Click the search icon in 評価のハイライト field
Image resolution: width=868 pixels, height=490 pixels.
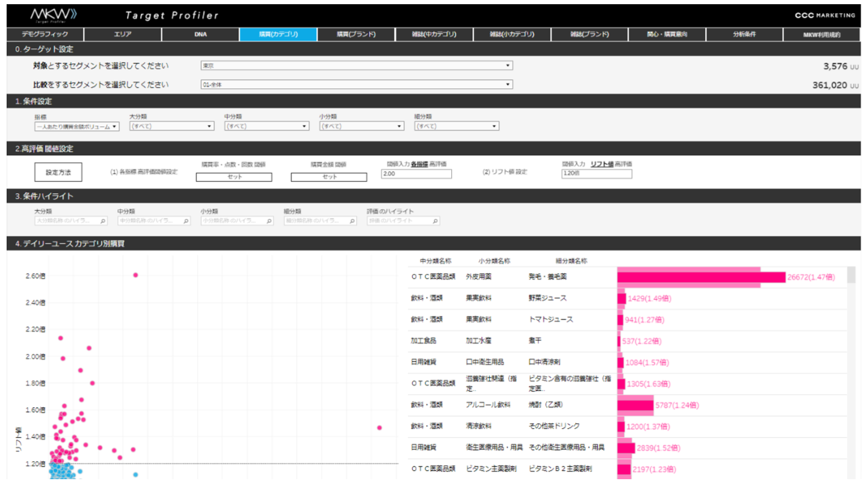coord(435,221)
